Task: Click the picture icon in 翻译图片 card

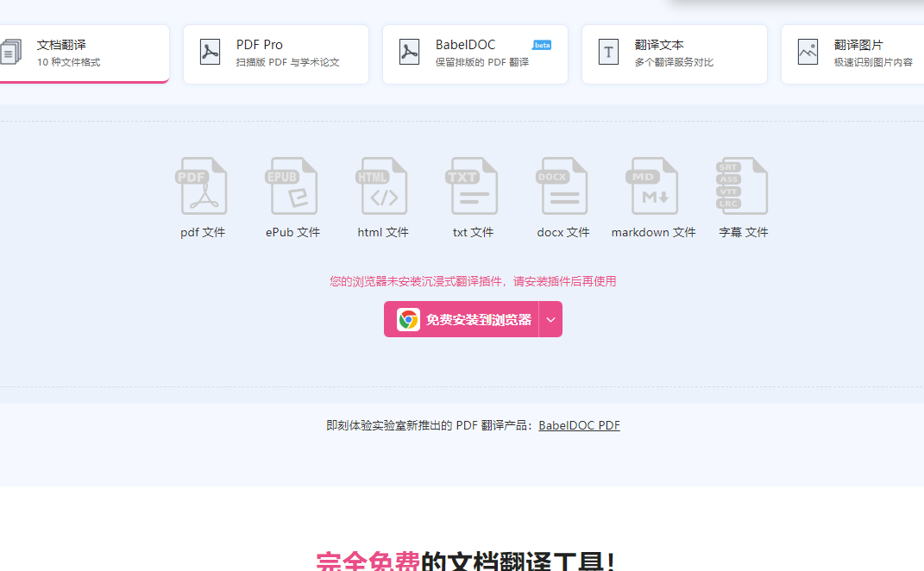Action: pyautogui.click(x=808, y=52)
